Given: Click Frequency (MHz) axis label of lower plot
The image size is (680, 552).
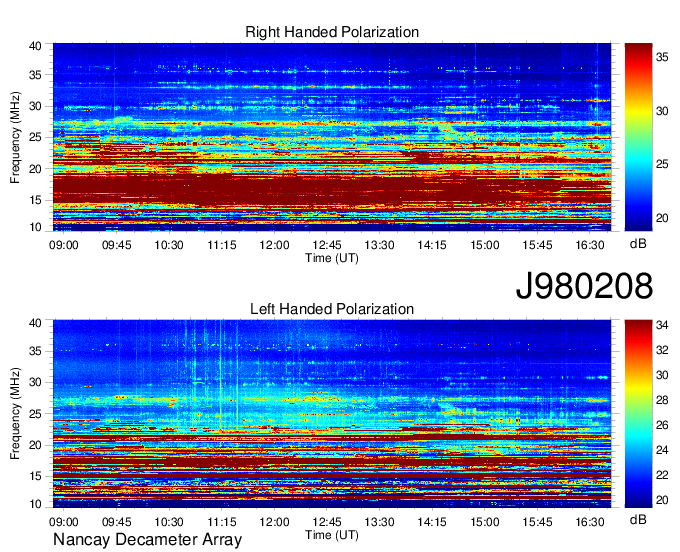Looking at the screenshot, I should point(15,414).
